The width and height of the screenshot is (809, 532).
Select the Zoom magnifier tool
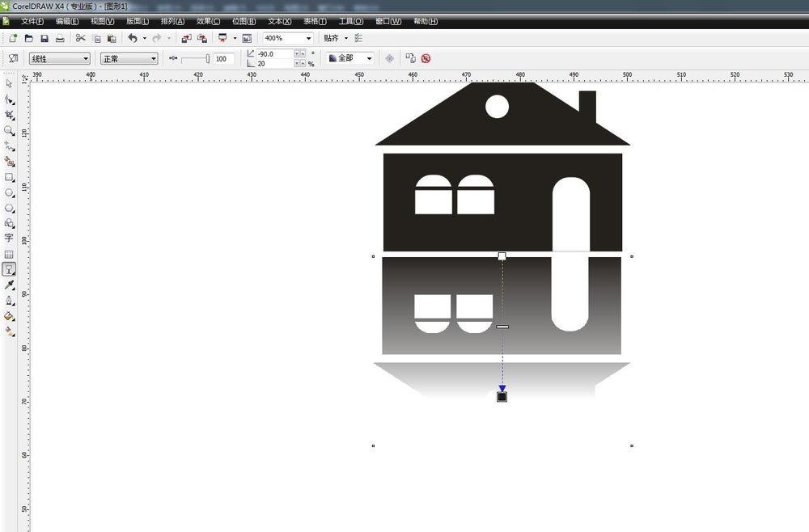(9, 131)
